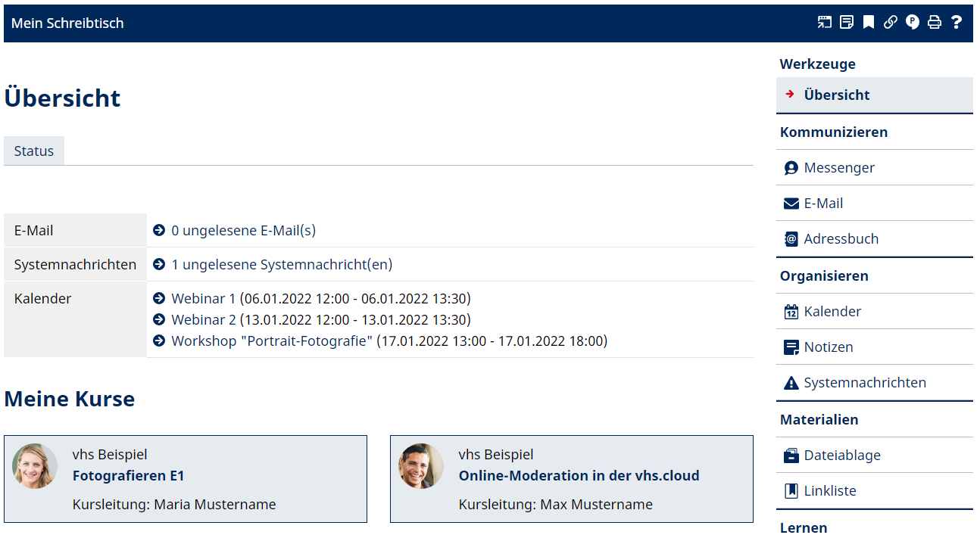Click the Adressbuch icon in sidebar
This screenshot has width=980, height=538.
click(x=791, y=239)
